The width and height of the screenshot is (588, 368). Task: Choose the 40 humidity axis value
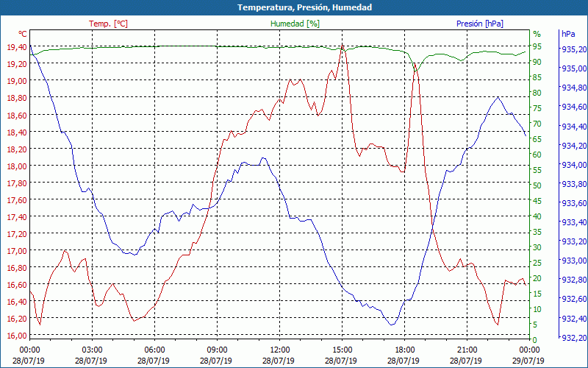point(537,216)
